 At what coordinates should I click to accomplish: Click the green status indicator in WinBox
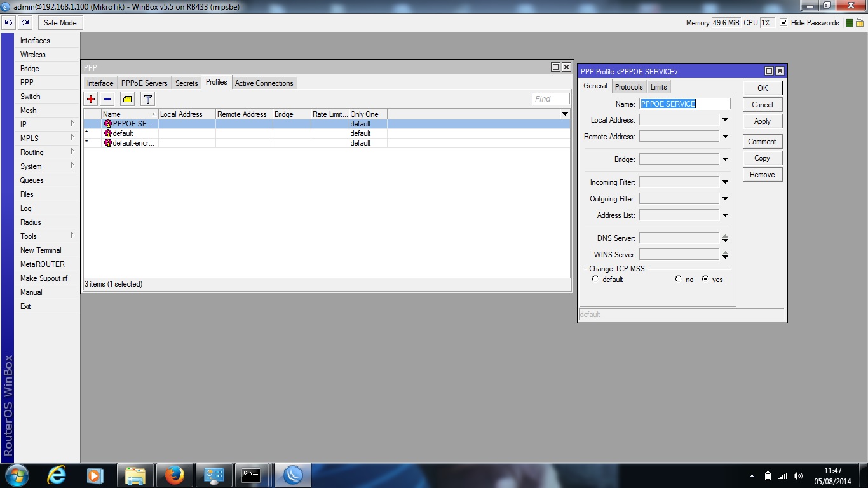click(850, 23)
